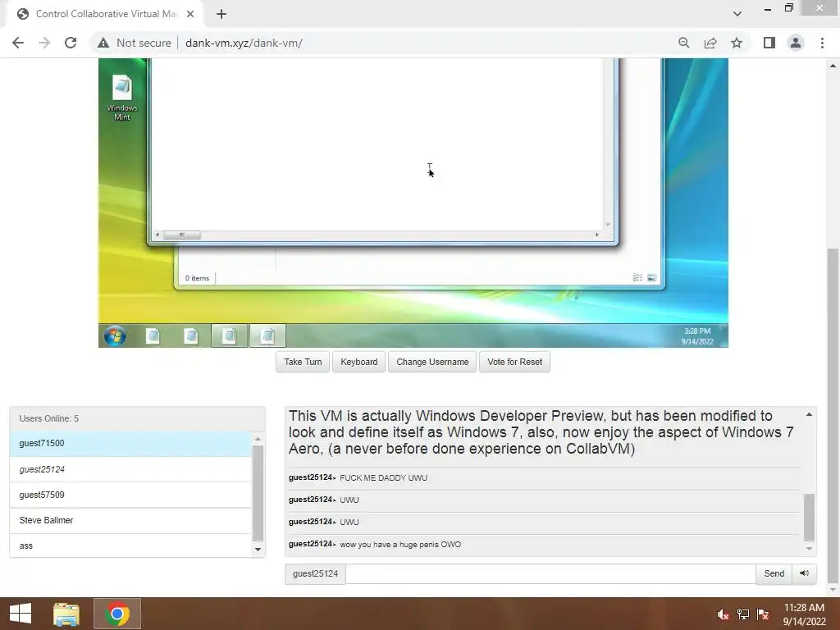Click the user list scroll up arrow
Image resolution: width=840 pixels, height=630 pixels.
click(x=258, y=439)
